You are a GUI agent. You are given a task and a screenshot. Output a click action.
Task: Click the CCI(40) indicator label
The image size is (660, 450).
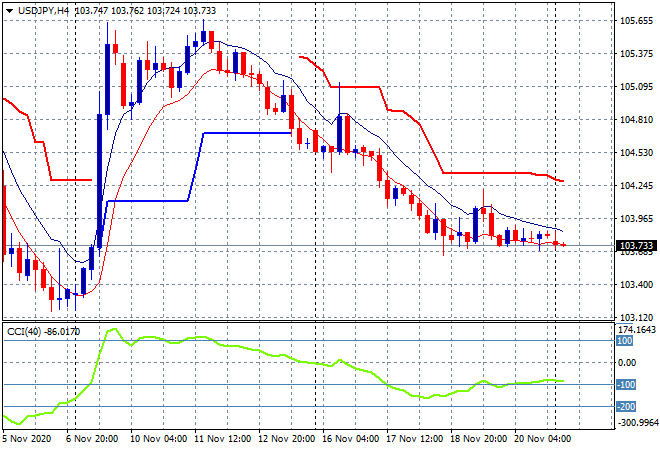pos(45,331)
